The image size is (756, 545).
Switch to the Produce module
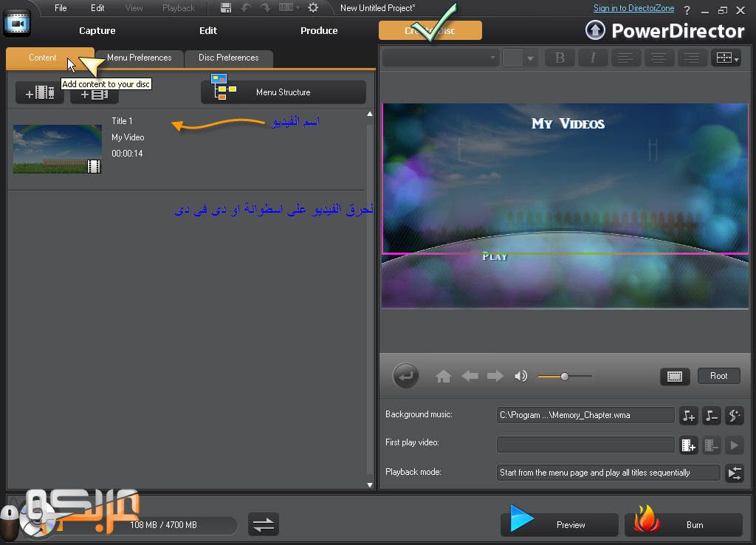[319, 30]
